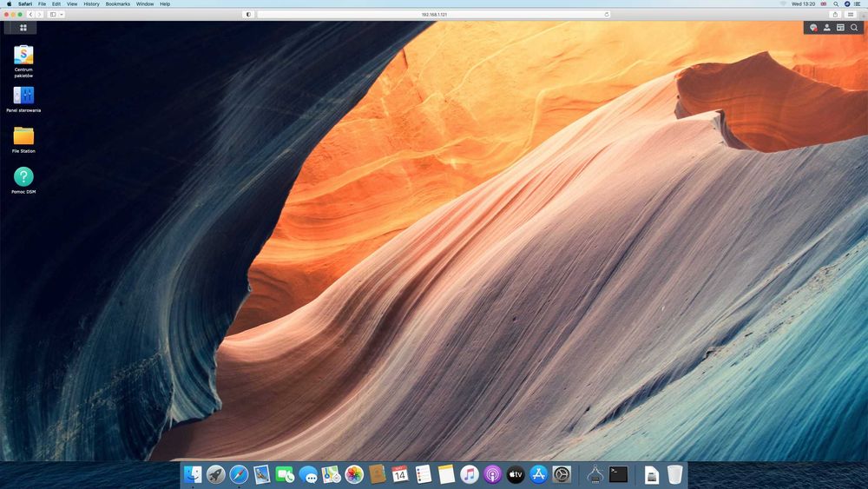868x489 pixels.
Task: Open Mail stamp icon in Dock
Action: [x=262, y=474]
